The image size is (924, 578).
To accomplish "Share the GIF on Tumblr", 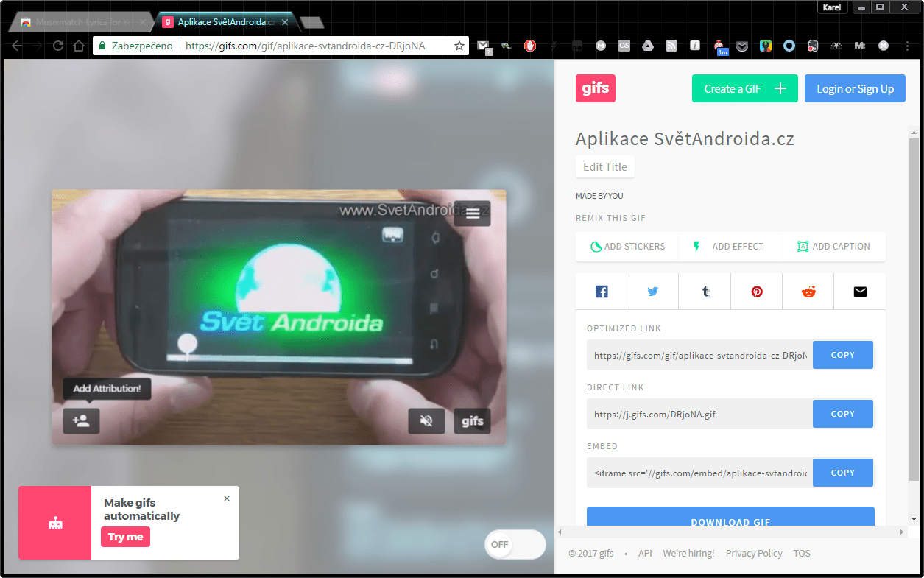I will pos(705,292).
